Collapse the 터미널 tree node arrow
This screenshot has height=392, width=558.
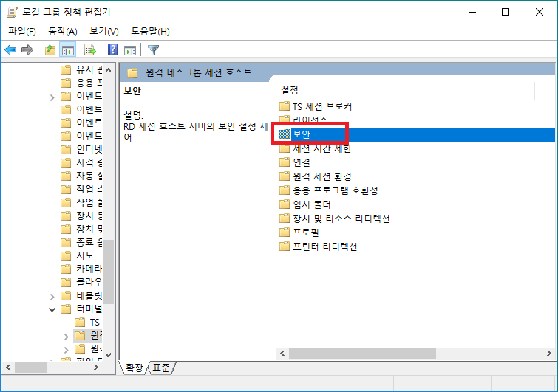52,309
